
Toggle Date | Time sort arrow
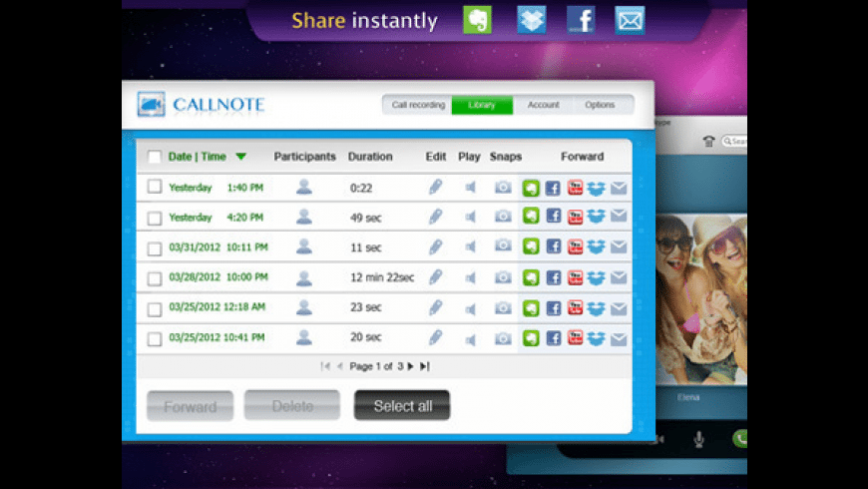tap(240, 157)
